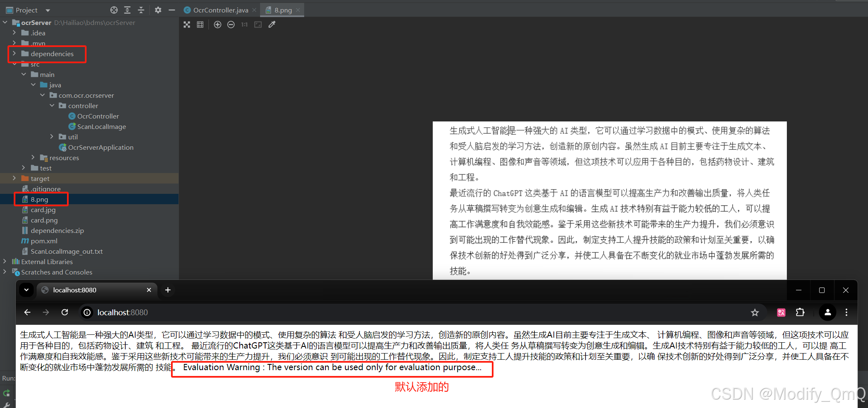Click the displayed 8.png image preview
Screen dimensions: 868x408
(x=610, y=200)
